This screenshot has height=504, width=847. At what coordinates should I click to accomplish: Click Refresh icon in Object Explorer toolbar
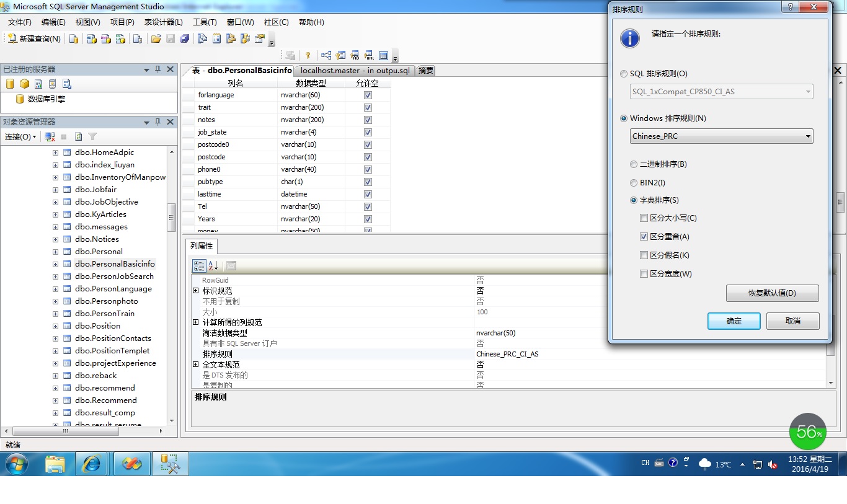point(79,136)
